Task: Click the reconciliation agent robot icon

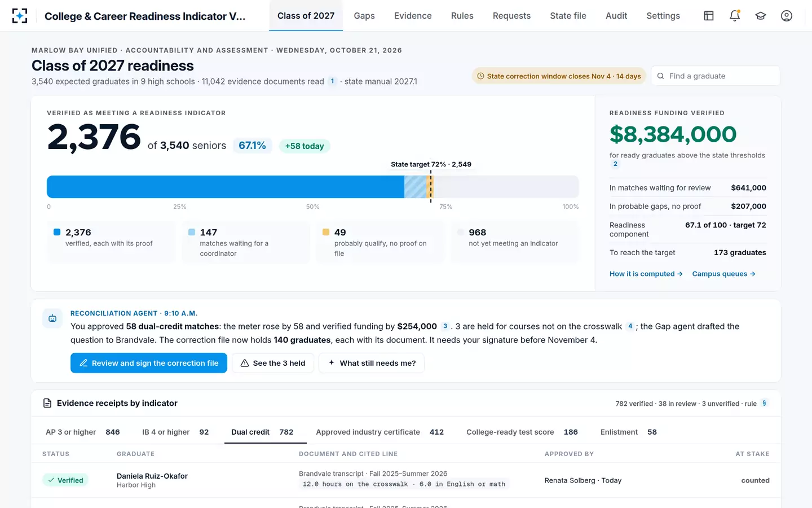Action: point(52,318)
